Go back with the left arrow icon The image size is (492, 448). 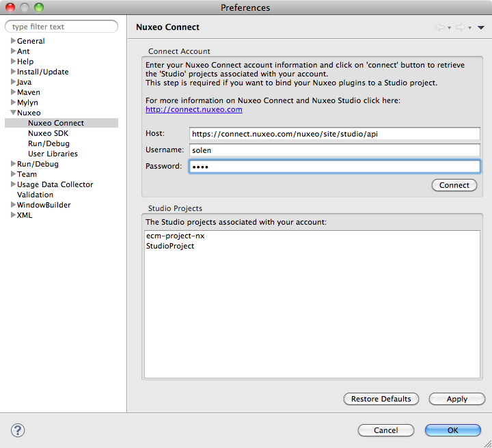tap(440, 27)
